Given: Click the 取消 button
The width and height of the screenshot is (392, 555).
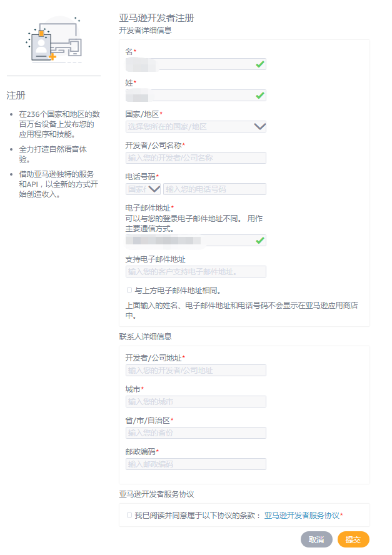Looking at the screenshot, I should 316,539.
